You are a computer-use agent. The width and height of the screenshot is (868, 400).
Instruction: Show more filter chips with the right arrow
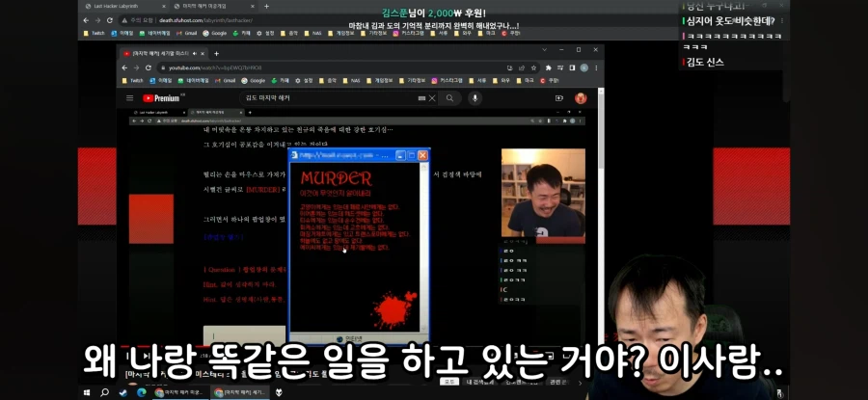[x=581, y=383]
